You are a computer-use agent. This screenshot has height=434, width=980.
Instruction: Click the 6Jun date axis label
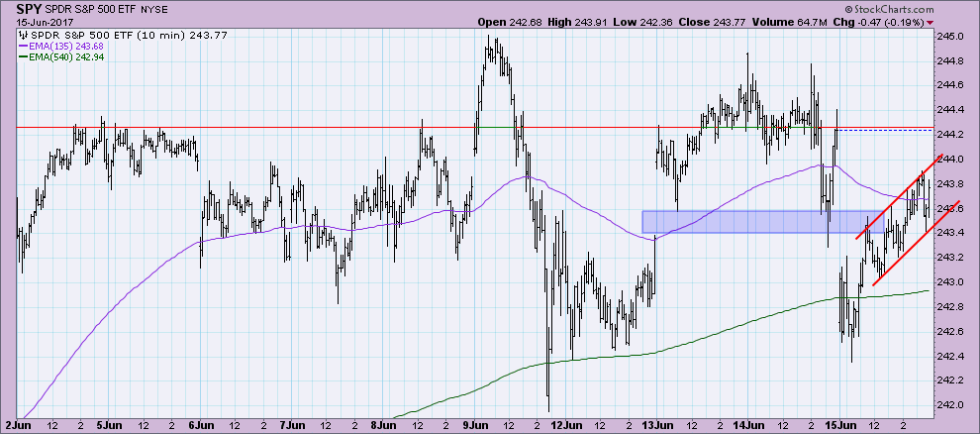point(199,423)
